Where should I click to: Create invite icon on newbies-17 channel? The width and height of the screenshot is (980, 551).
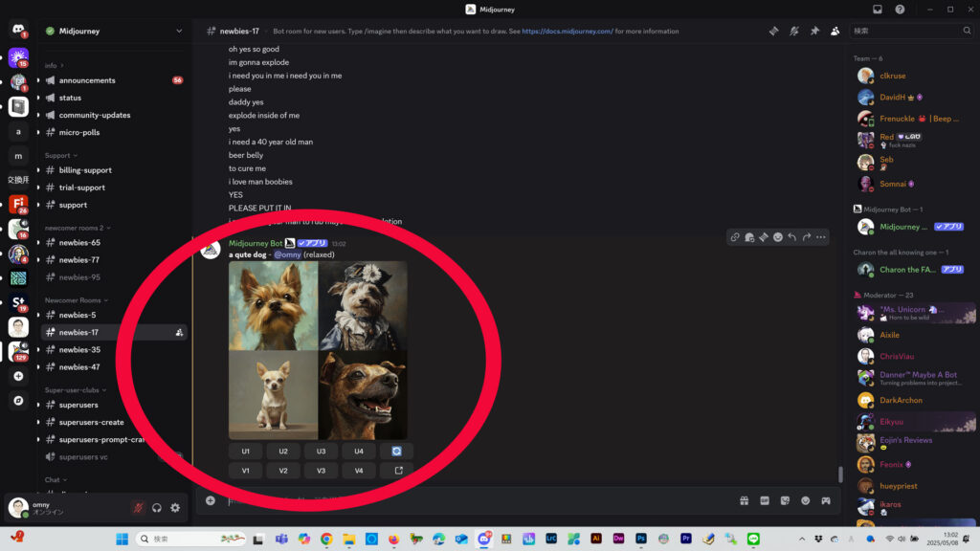(179, 332)
